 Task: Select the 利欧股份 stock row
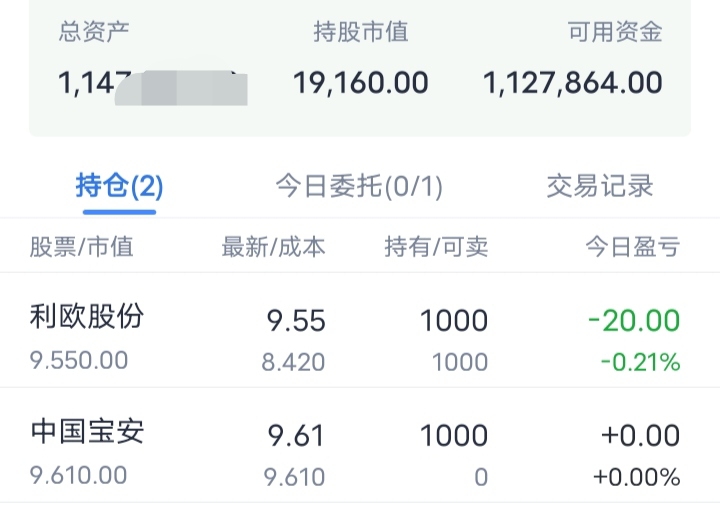click(360, 331)
